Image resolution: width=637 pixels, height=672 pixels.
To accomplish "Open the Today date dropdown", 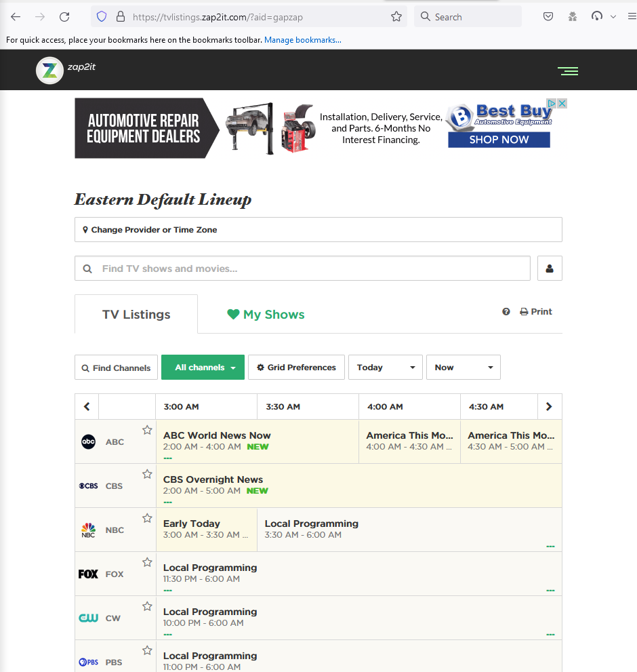I will 386,368.
